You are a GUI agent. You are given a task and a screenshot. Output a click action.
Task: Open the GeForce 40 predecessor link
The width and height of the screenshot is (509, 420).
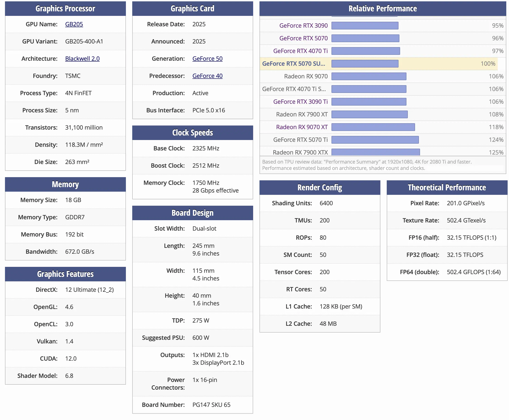[207, 76]
